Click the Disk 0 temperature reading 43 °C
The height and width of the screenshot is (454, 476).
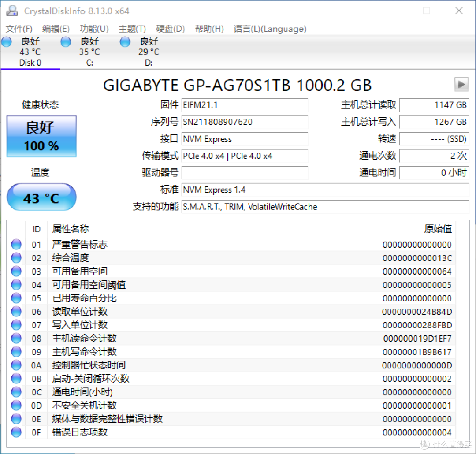30,52
